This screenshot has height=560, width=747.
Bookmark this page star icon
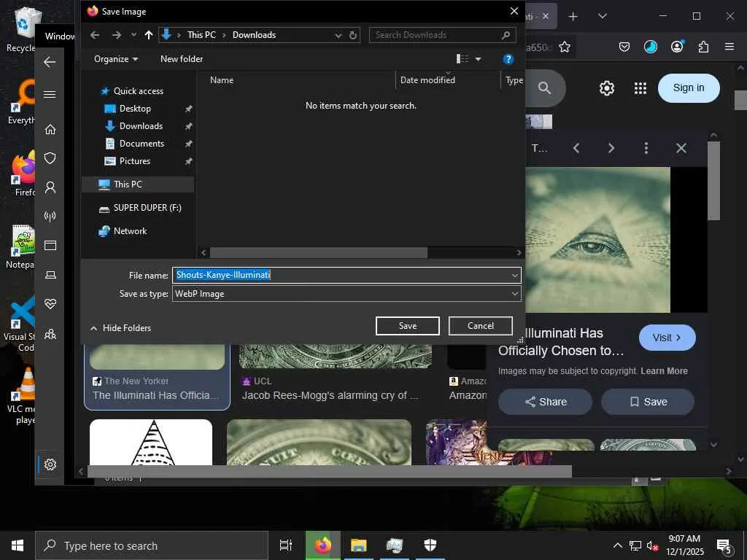(x=565, y=47)
